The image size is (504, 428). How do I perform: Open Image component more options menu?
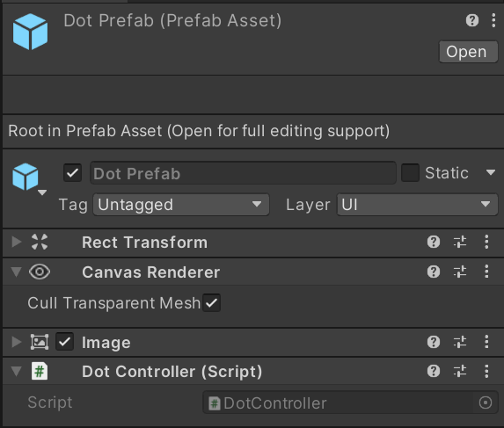coord(486,342)
